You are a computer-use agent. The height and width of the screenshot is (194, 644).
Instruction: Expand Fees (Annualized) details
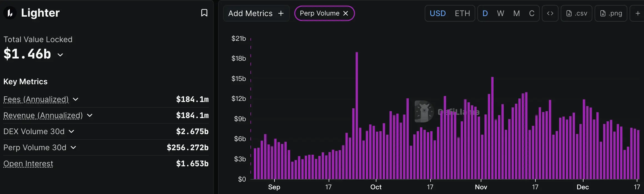tap(76, 99)
